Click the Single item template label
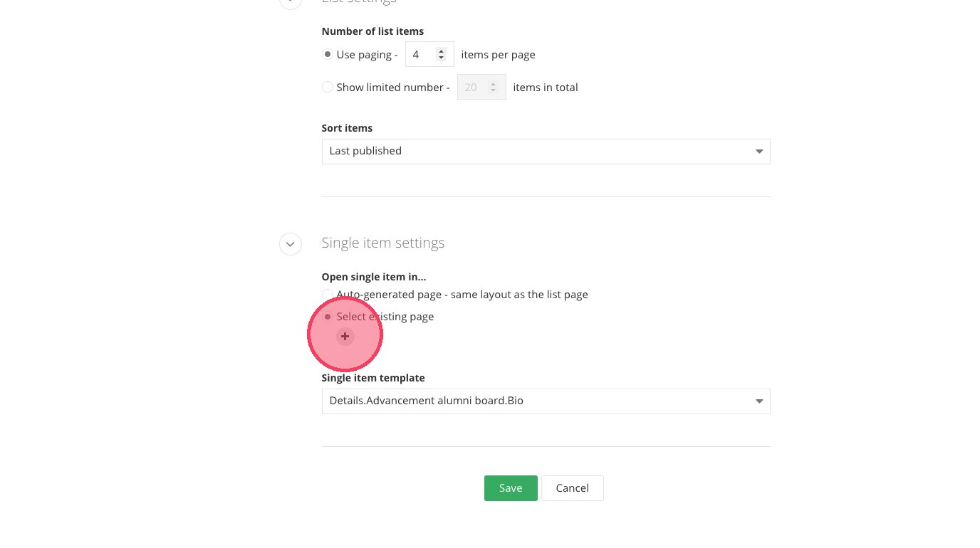Image resolution: width=980 pixels, height=548 pixels. (373, 378)
